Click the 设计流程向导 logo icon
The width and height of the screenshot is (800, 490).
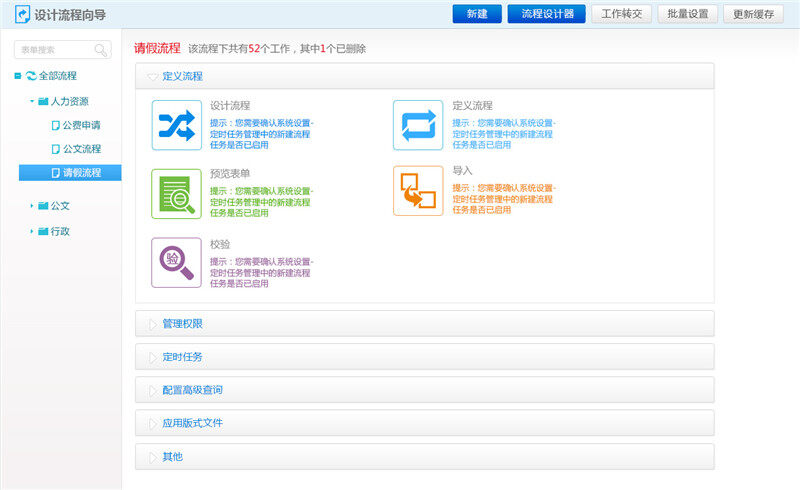tap(22, 14)
